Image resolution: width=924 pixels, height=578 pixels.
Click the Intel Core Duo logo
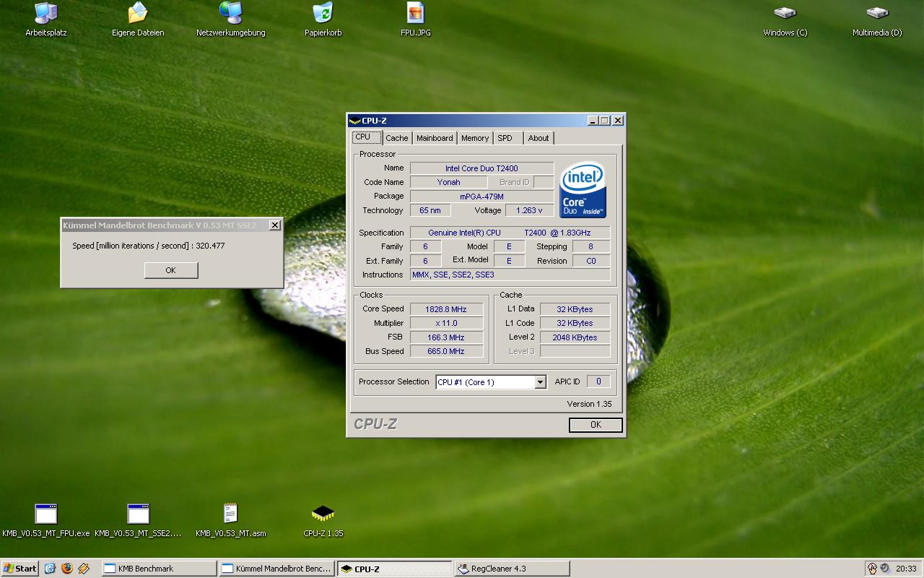click(583, 190)
